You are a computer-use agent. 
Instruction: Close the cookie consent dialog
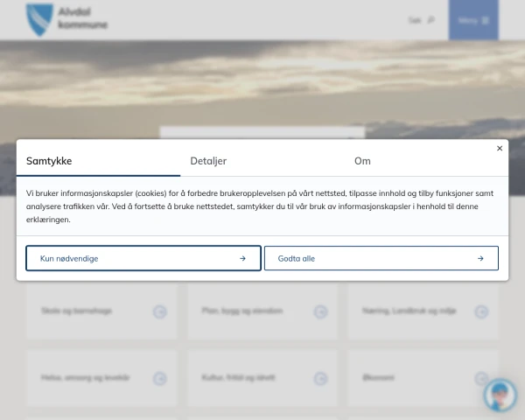point(500,149)
